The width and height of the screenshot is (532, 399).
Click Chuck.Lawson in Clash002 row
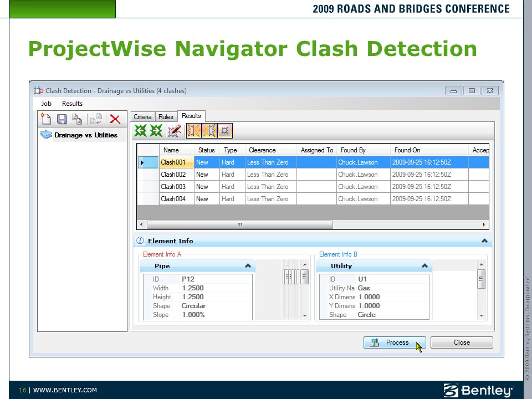(357, 175)
